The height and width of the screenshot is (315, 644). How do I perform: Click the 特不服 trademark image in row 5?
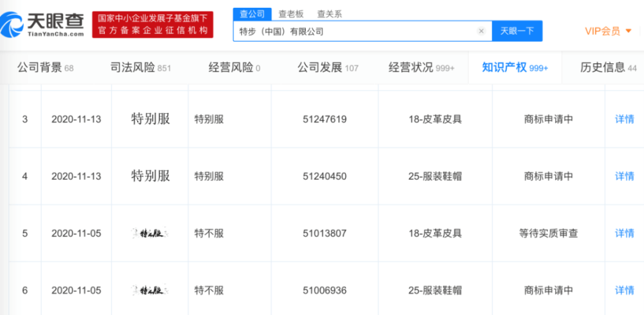(x=150, y=234)
